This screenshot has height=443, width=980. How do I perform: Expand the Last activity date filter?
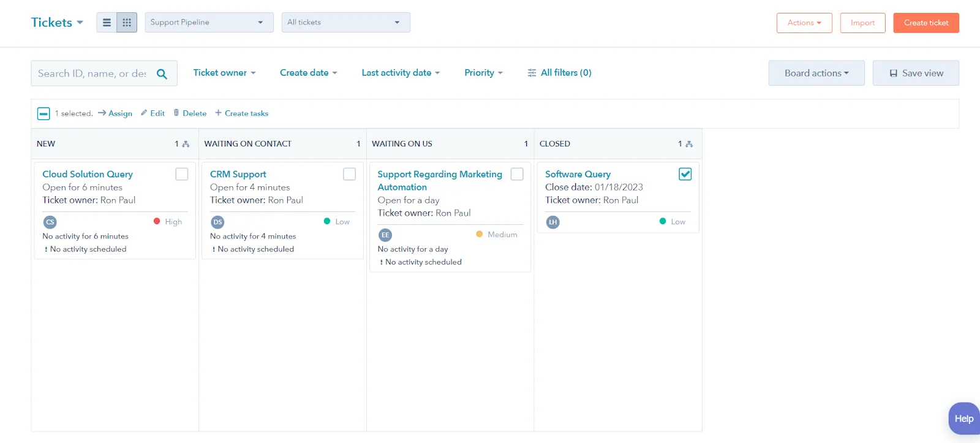(x=401, y=73)
